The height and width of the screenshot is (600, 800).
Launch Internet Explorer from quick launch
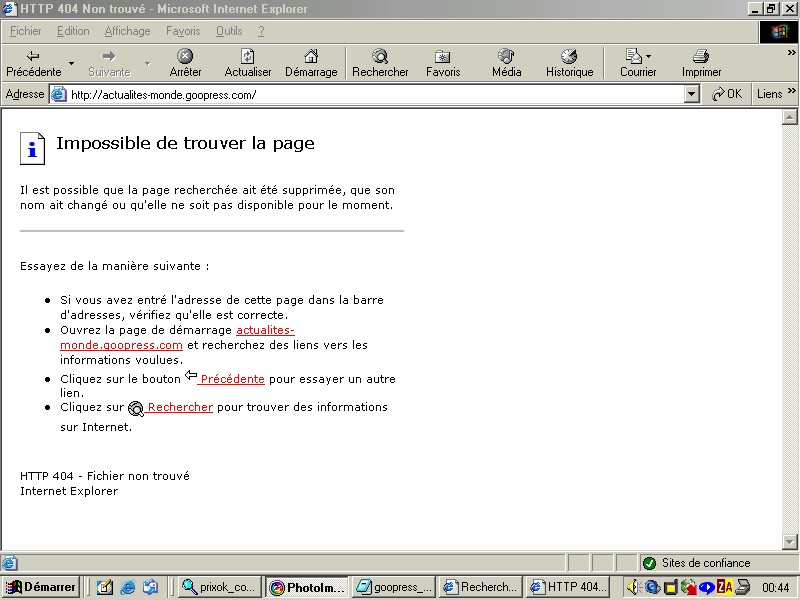(127, 587)
